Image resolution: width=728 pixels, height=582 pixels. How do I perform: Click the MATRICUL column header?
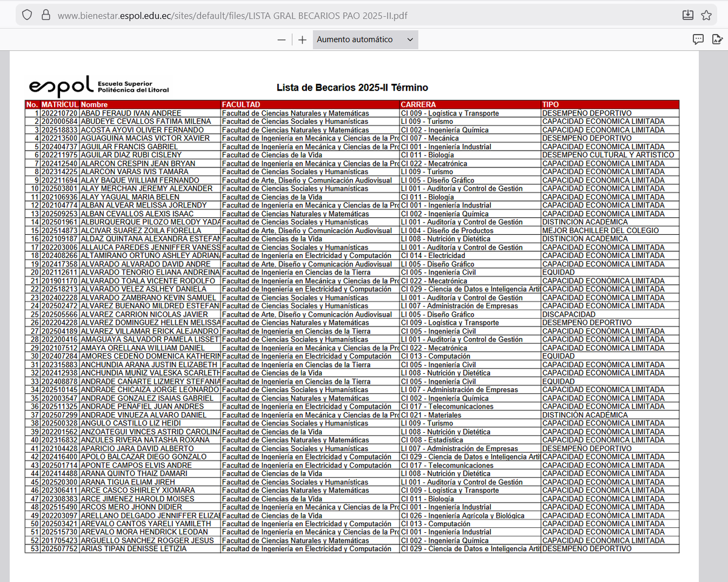coord(60,105)
